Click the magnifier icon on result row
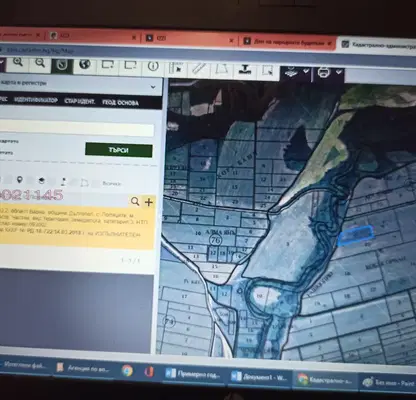This screenshot has width=416, height=400. 135,201
